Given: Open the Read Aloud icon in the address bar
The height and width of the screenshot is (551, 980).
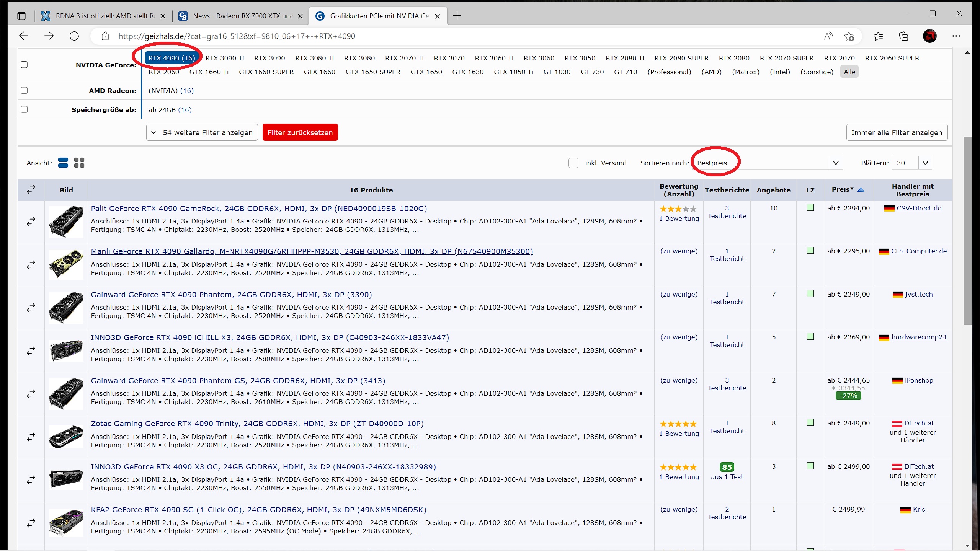Looking at the screenshot, I should [828, 36].
